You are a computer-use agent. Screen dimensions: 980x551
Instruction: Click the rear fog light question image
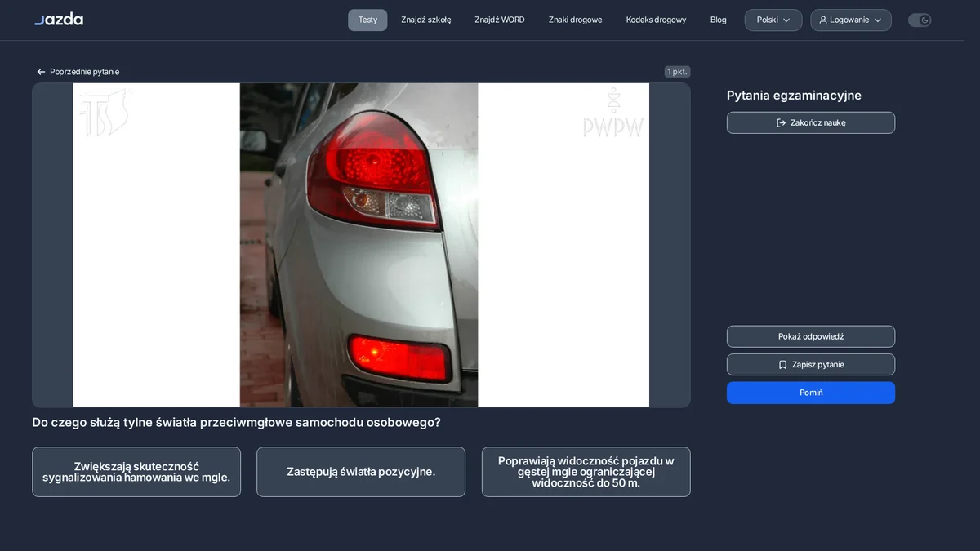click(361, 245)
